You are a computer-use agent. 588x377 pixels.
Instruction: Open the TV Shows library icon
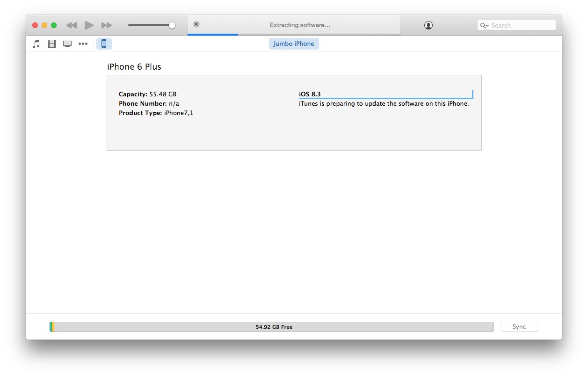point(67,44)
